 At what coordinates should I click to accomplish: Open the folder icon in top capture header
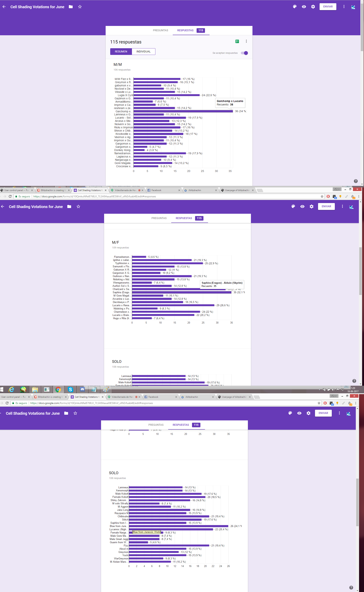tap(71, 7)
